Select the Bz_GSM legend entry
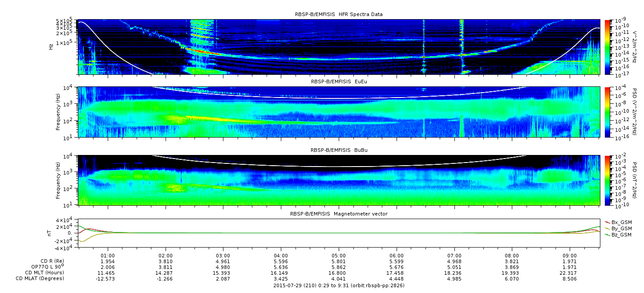The height and width of the screenshot is (293, 644). click(x=621, y=235)
